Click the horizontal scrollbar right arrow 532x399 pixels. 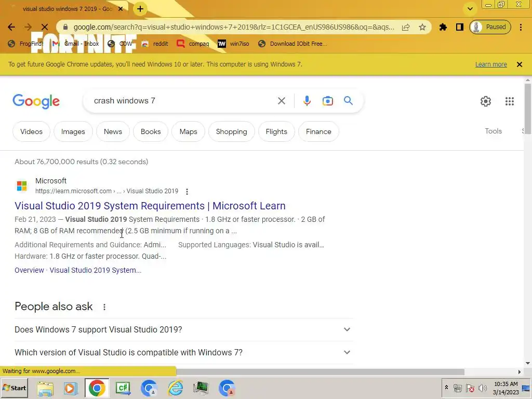coord(520,372)
